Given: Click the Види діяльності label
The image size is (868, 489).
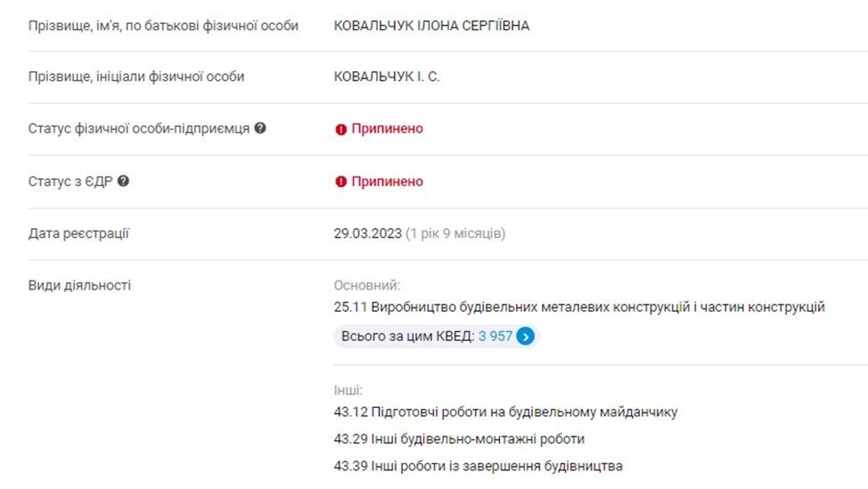Looking at the screenshot, I should click(79, 285).
